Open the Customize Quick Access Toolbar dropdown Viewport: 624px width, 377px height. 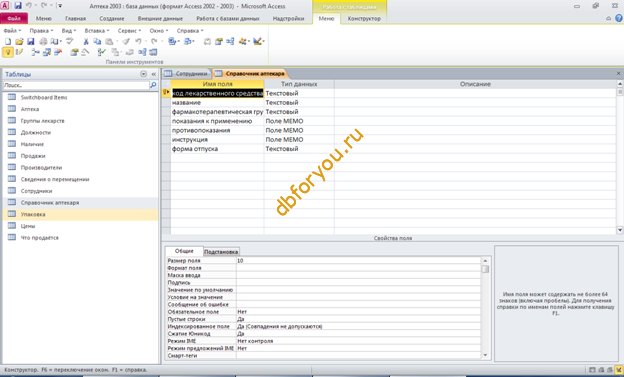[60, 6]
